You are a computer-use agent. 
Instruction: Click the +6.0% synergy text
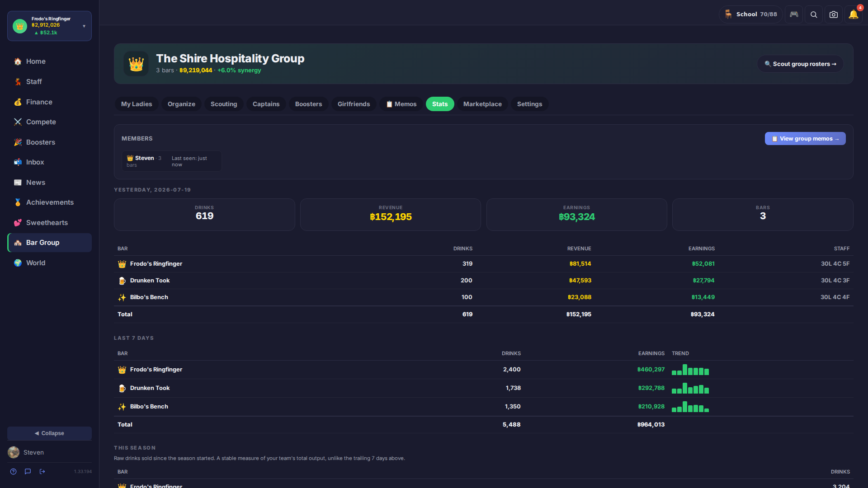pyautogui.click(x=239, y=70)
